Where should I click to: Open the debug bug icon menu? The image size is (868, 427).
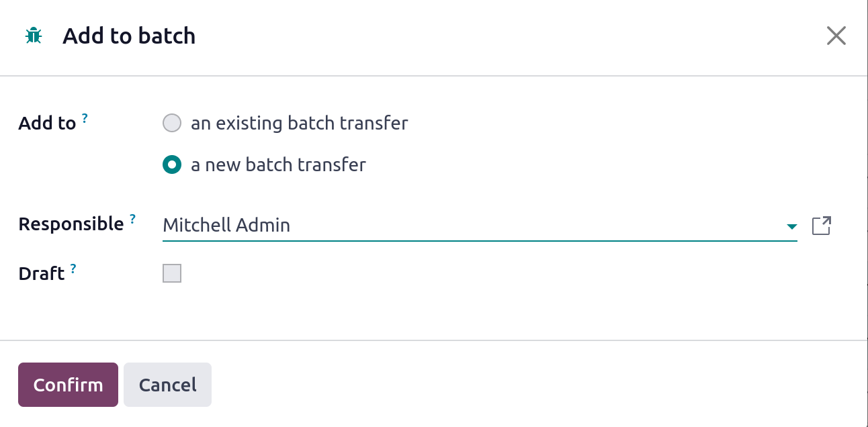click(33, 36)
